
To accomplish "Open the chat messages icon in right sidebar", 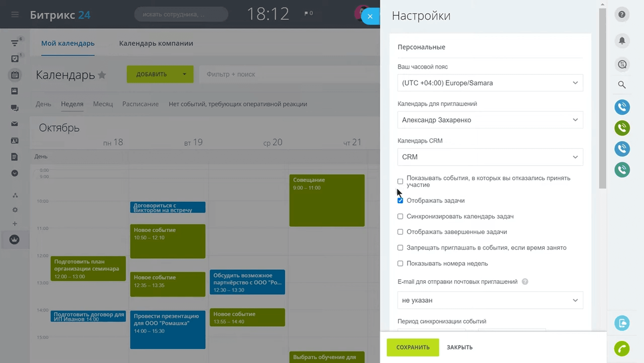I will tap(622, 64).
